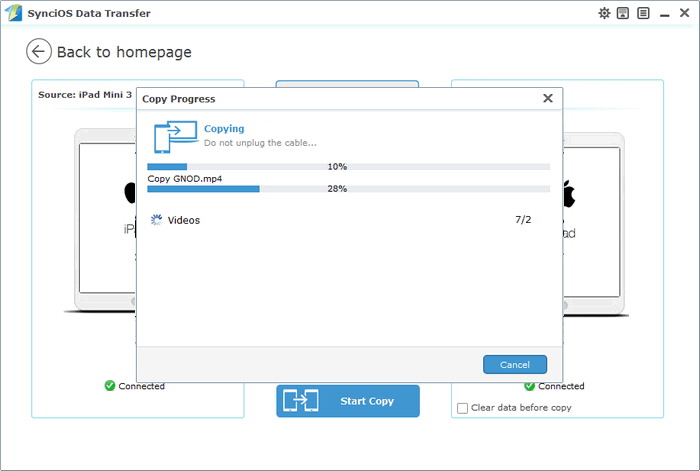
Task: Click the 28% file progress bar
Action: pyautogui.click(x=348, y=189)
